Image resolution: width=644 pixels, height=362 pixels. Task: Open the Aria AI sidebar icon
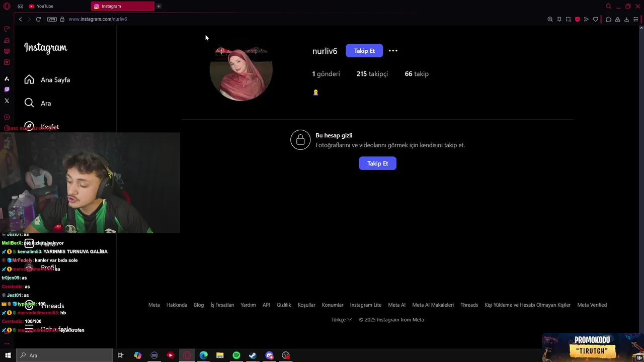coord(7,78)
